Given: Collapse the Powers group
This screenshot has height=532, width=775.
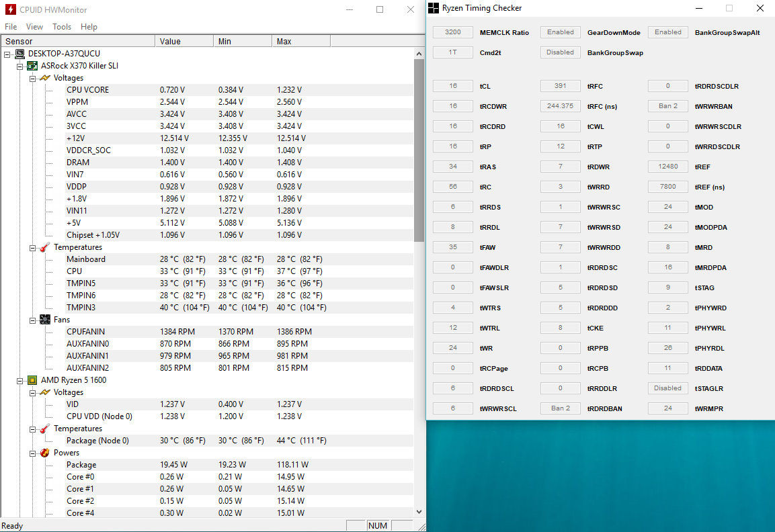Looking at the screenshot, I should pyautogui.click(x=32, y=453).
